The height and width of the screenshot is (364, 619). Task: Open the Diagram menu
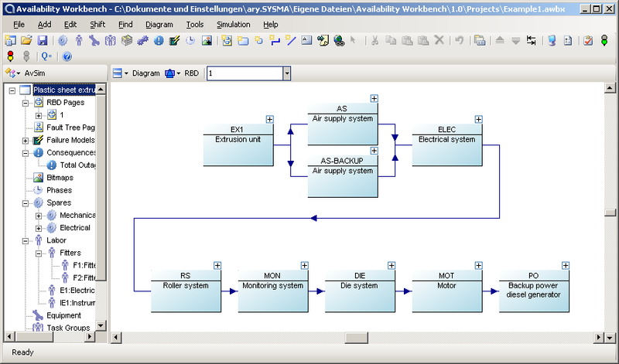pos(159,25)
